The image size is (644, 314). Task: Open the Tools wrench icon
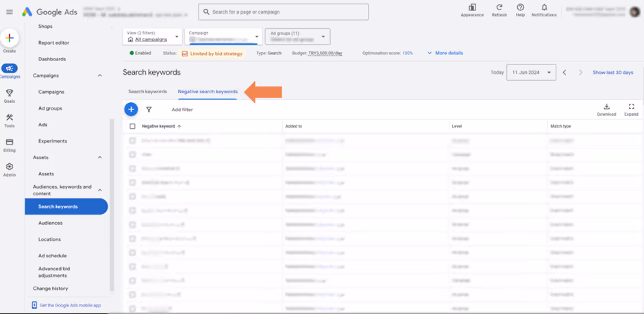10,117
